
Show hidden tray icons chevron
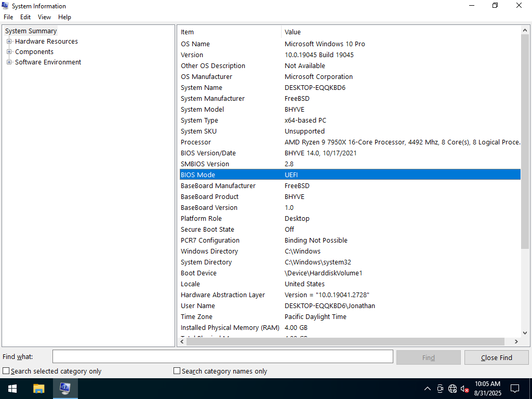[x=428, y=389]
